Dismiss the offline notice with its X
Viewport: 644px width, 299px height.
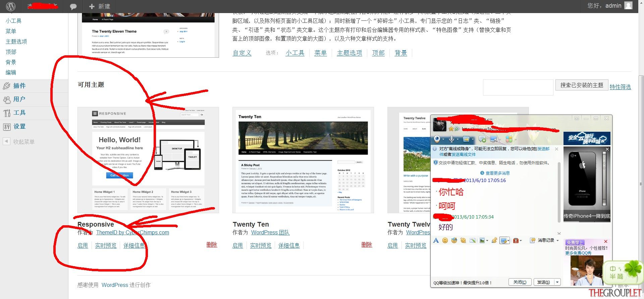[x=556, y=149]
